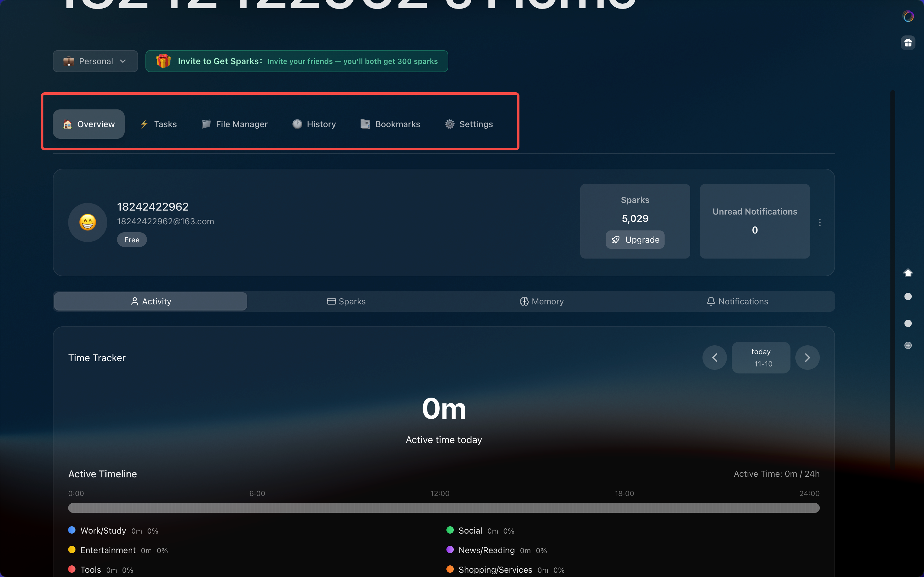Switch to the Memory section tab
Screen dimensions: 924x577
(541, 301)
